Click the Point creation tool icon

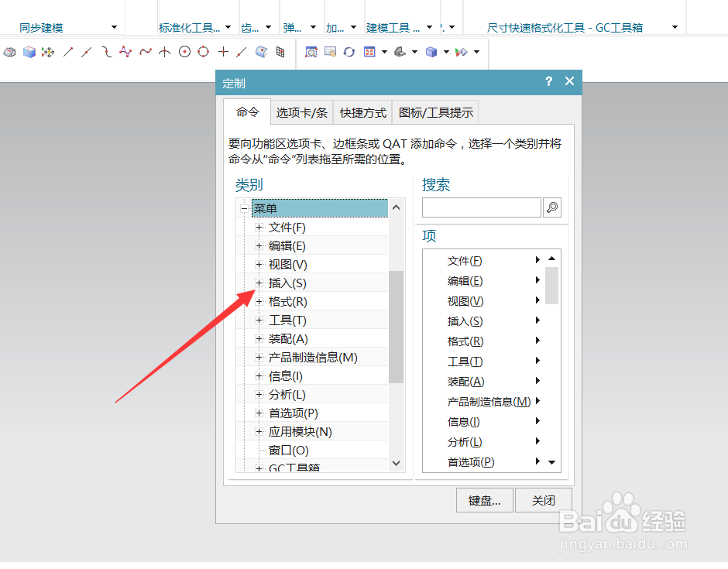(223, 53)
